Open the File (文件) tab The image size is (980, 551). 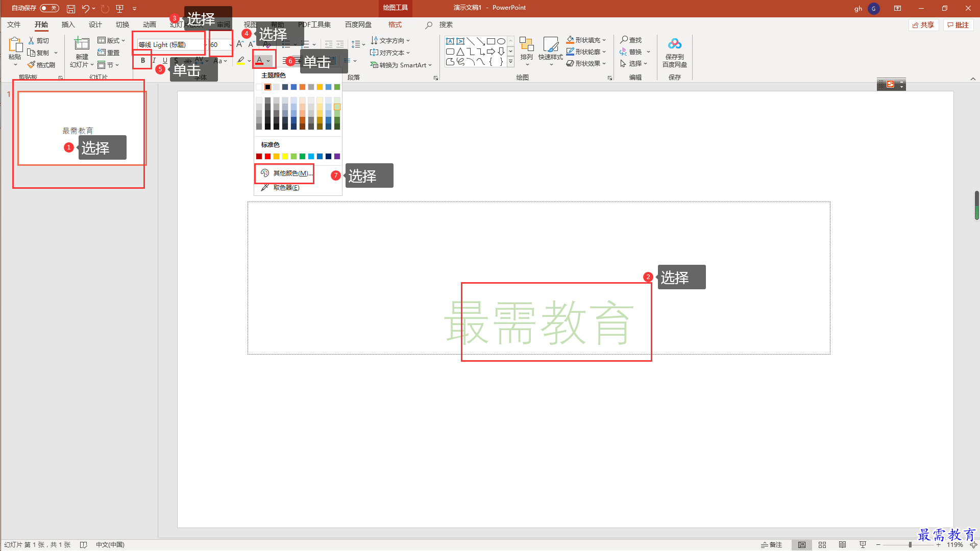pyautogui.click(x=14, y=24)
